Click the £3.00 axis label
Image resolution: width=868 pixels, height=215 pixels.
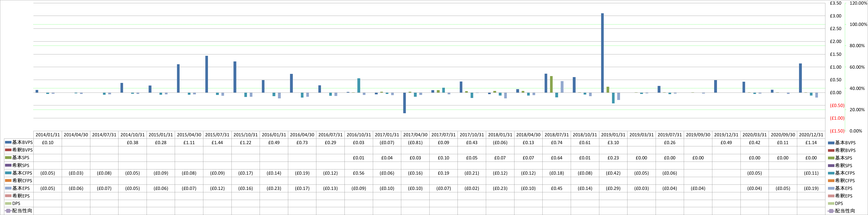(x=836, y=16)
